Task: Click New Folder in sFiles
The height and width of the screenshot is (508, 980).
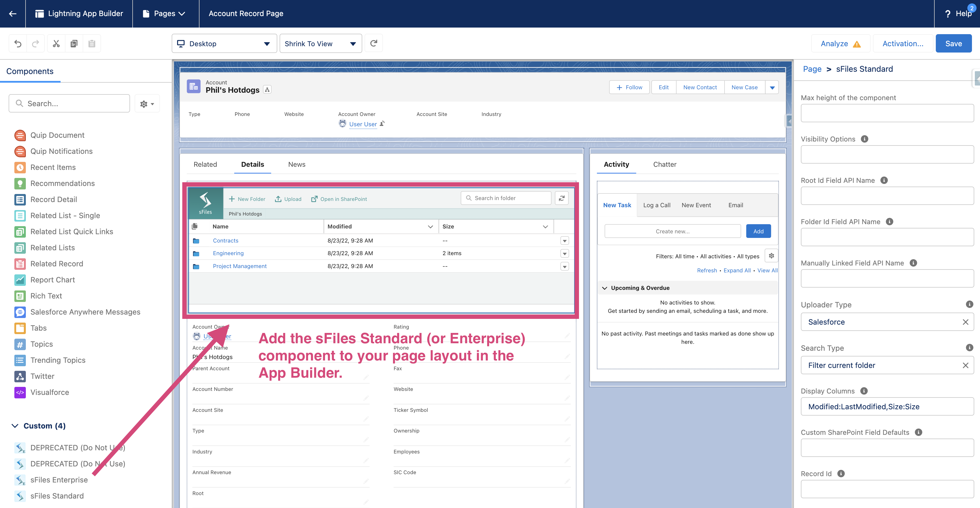Action: [x=247, y=199]
